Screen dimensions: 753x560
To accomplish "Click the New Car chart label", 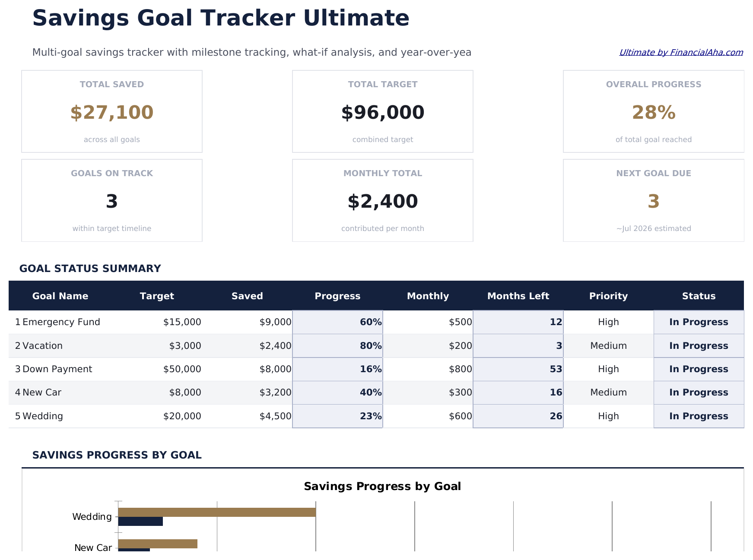I will [92, 547].
